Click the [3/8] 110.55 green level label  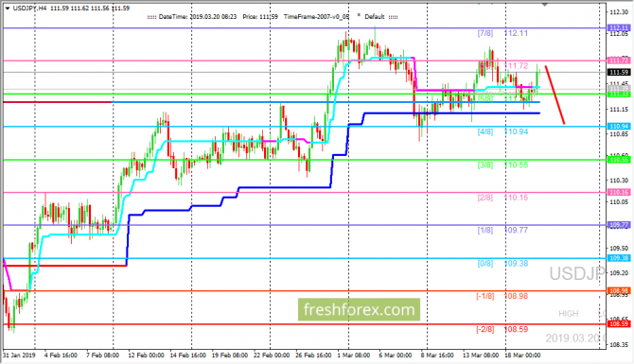coord(502,165)
